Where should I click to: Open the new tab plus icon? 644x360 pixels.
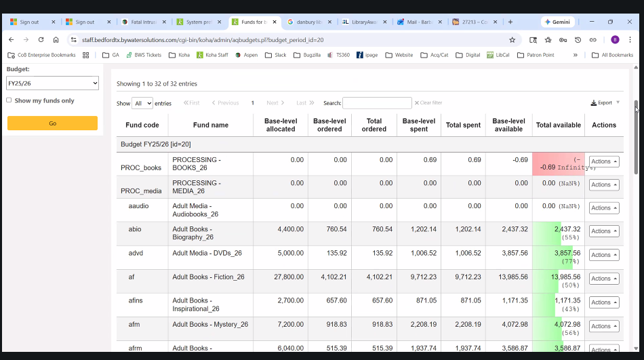click(x=510, y=22)
